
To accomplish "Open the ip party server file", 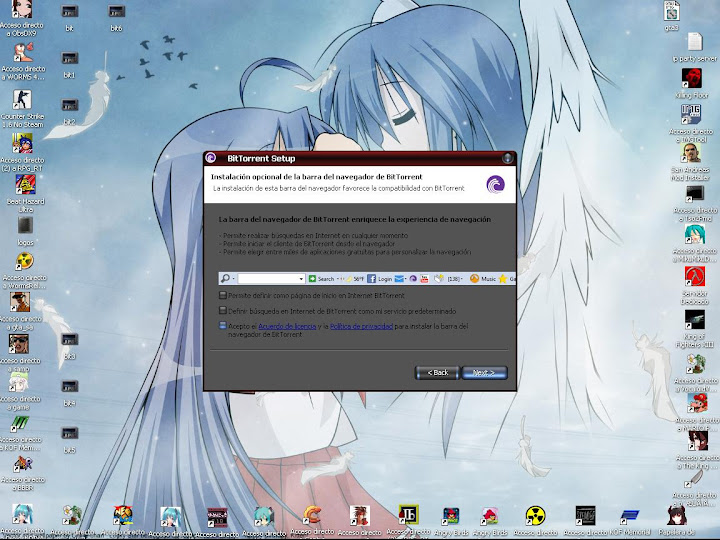I will [695, 42].
